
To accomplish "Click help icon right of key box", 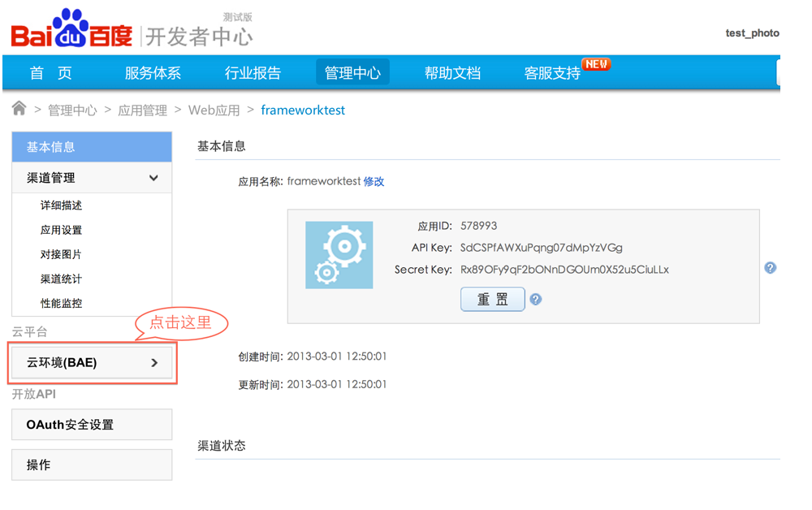I will (x=770, y=268).
